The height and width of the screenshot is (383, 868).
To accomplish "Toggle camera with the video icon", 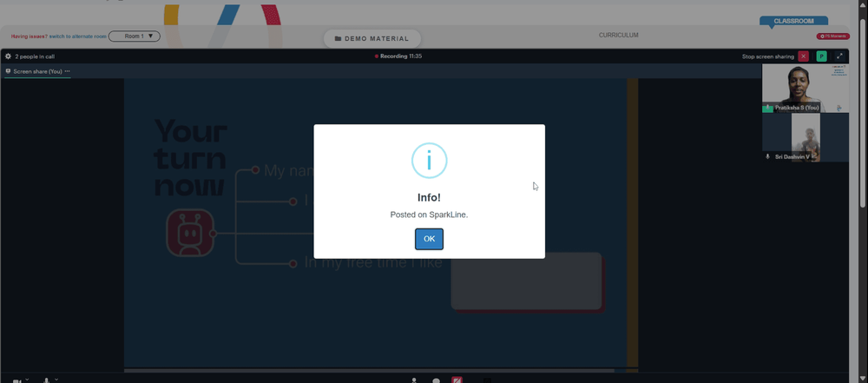I will 16,380.
